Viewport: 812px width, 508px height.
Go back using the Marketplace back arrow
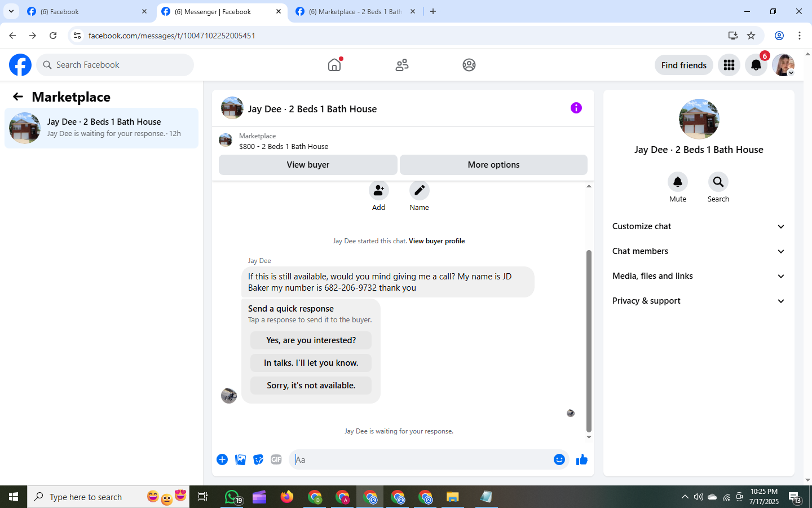coord(18,97)
